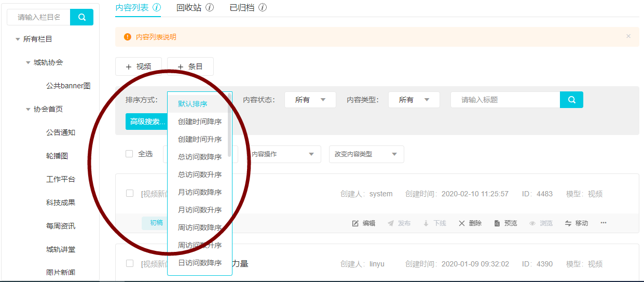This screenshot has width=644, height=282.
Task: Select 图片新闻 in the tree
Action: tap(61, 273)
